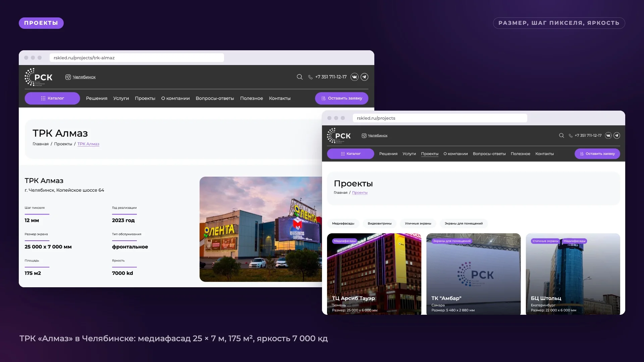Screen dimensions: 644x362
Task: Filter by Экраны для помещений chip
Action: 464,224
